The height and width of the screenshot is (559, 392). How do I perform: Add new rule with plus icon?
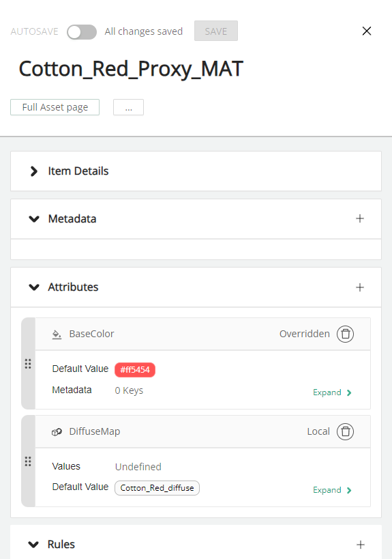(361, 545)
